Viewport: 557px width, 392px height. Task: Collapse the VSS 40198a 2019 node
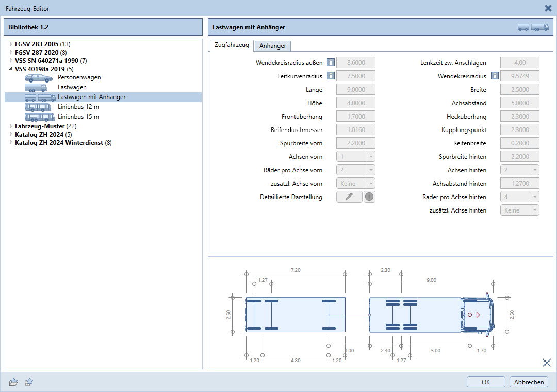tap(11, 69)
